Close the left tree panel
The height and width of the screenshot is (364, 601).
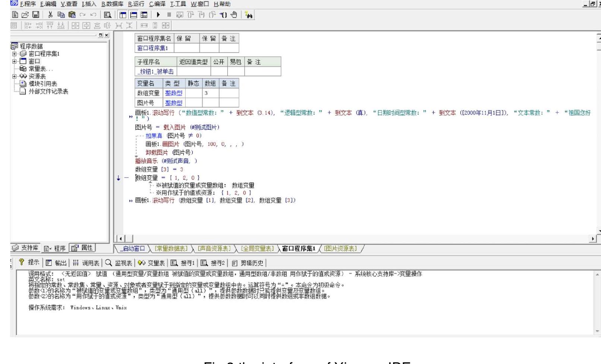pyautogui.click(x=107, y=35)
